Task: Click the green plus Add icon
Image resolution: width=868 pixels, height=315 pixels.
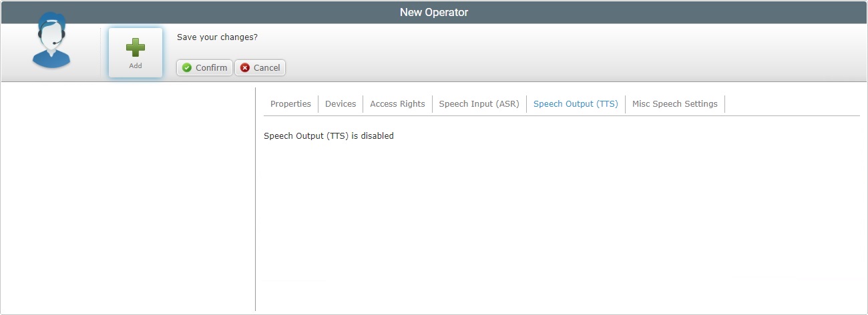Action: point(136,47)
